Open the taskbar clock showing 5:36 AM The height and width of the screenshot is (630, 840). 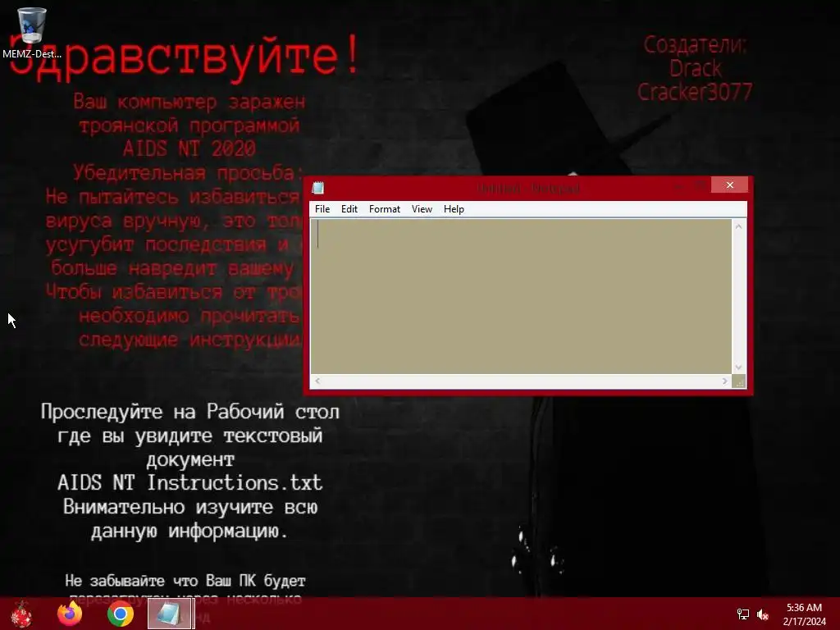tap(804, 614)
